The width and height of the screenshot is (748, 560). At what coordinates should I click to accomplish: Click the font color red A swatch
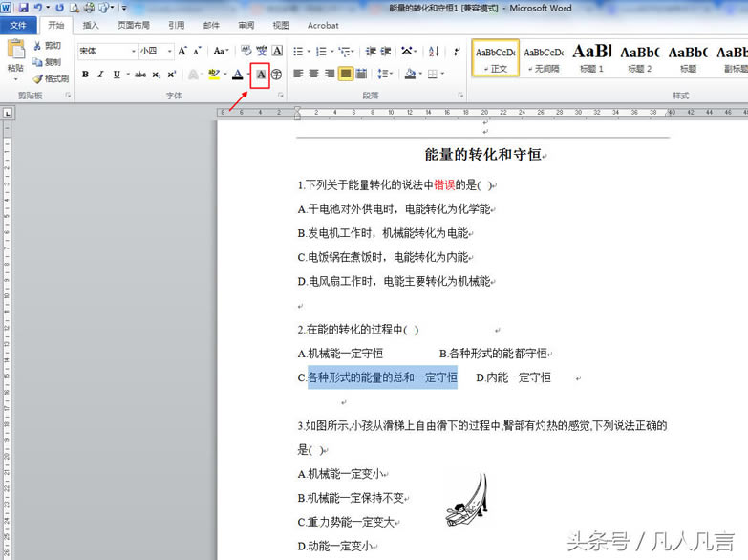coord(237,75)
